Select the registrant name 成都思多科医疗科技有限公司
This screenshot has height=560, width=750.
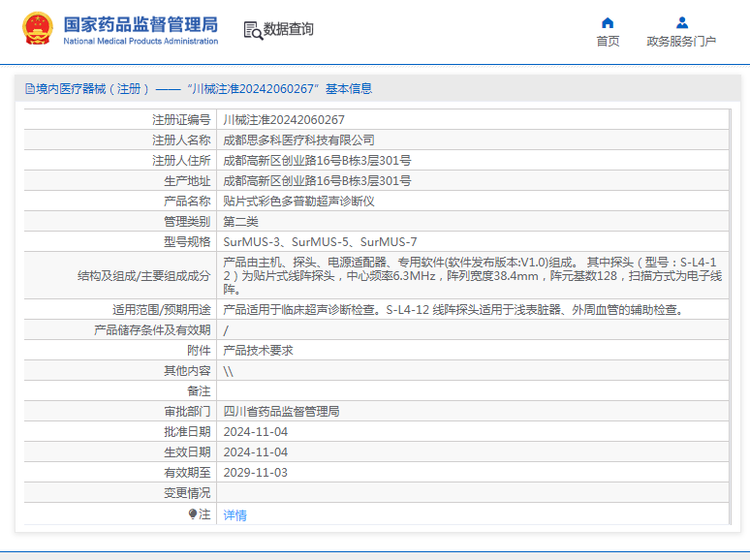[x=298, y=140]
